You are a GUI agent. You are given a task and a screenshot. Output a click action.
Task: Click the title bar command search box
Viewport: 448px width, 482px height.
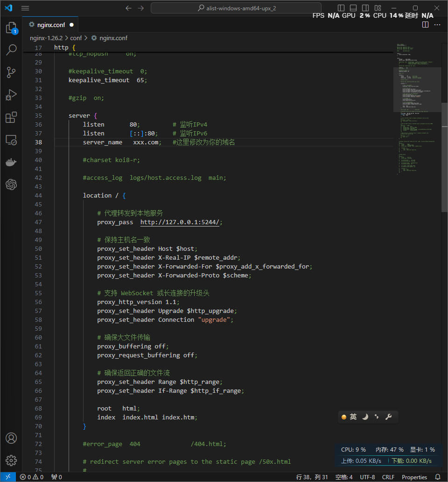pyautogui.click(x=236, y=8)
